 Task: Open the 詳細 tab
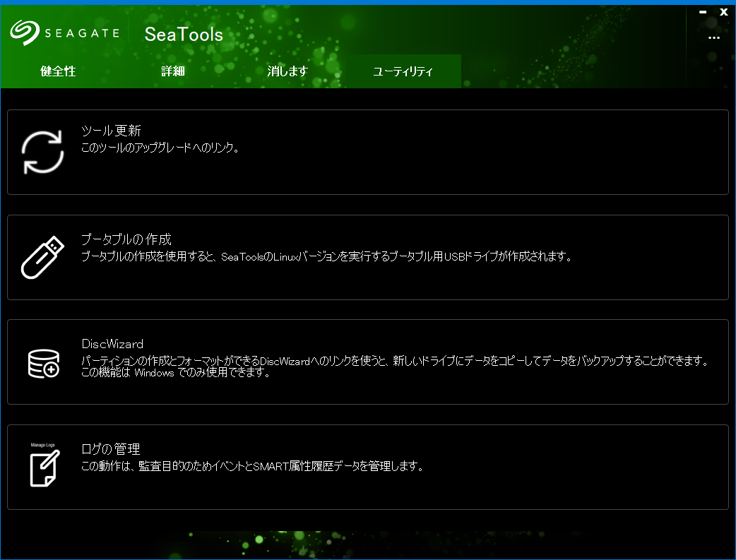click(x=172, y=71)
